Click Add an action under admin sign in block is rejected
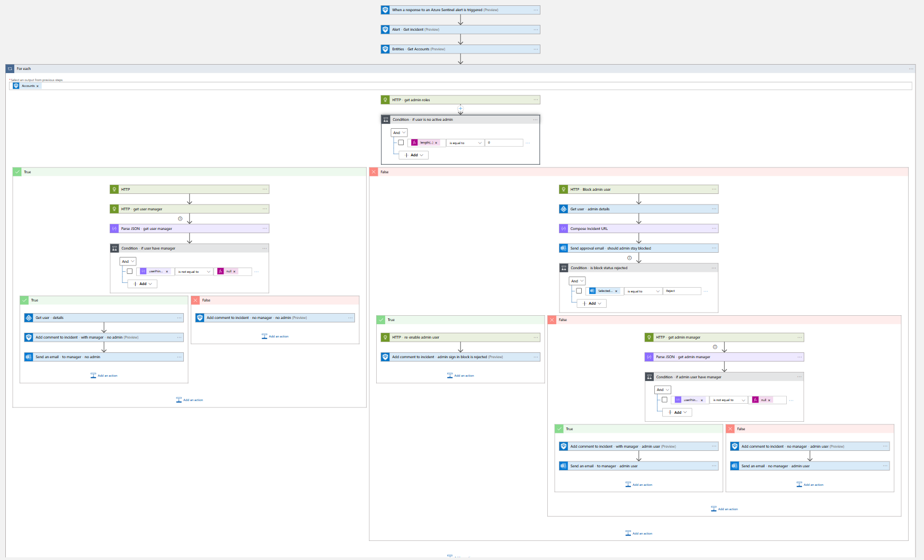The height and width of the screenshot is (560, 924). [460, 376]
